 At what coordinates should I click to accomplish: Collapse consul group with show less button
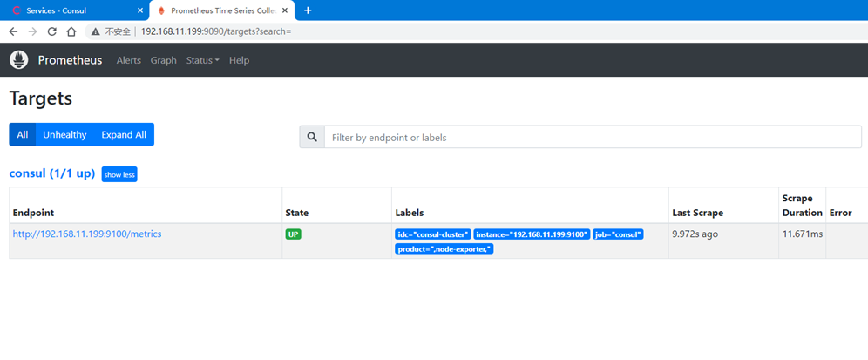(x=119, y=174)
